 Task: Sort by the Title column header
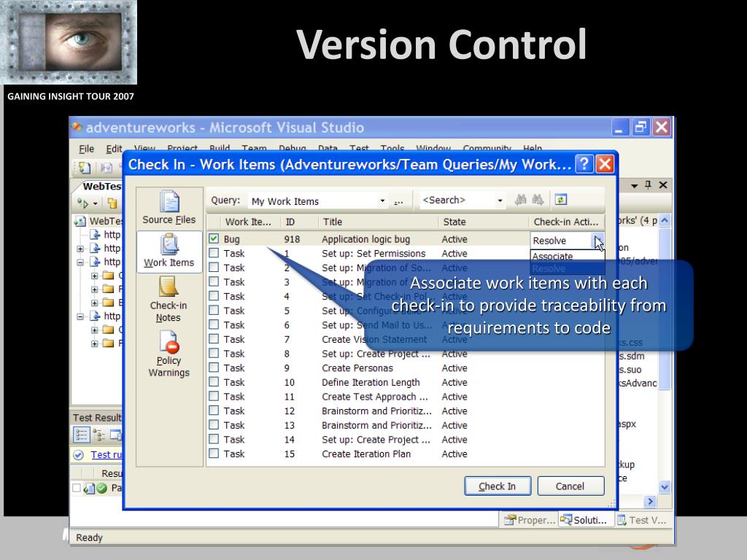[378, 222]
